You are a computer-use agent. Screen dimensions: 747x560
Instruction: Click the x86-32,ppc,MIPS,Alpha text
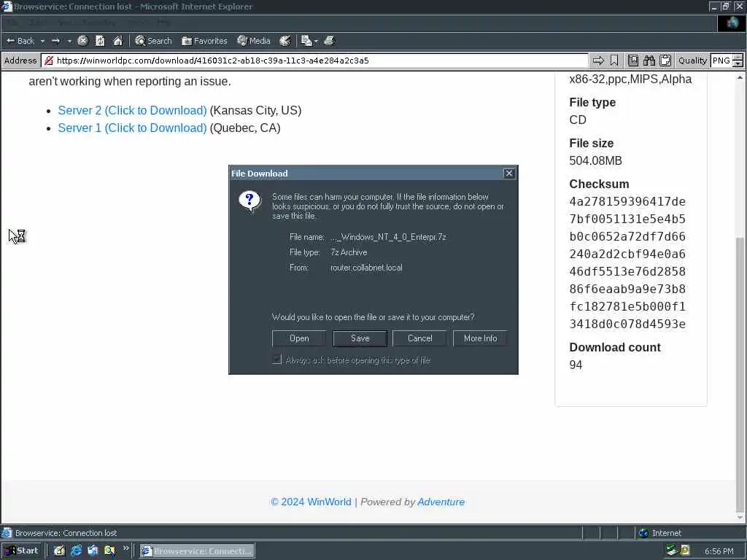630,79
